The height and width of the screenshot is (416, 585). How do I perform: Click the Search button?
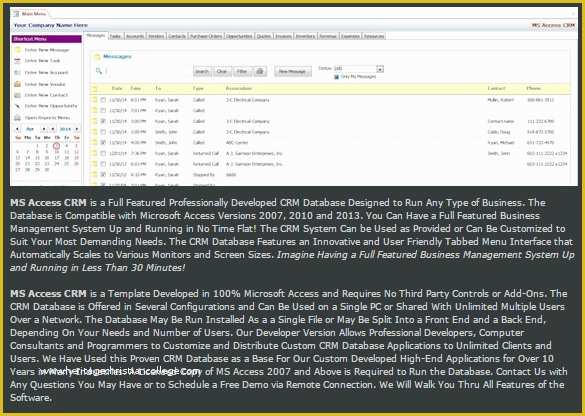[202, 71]
